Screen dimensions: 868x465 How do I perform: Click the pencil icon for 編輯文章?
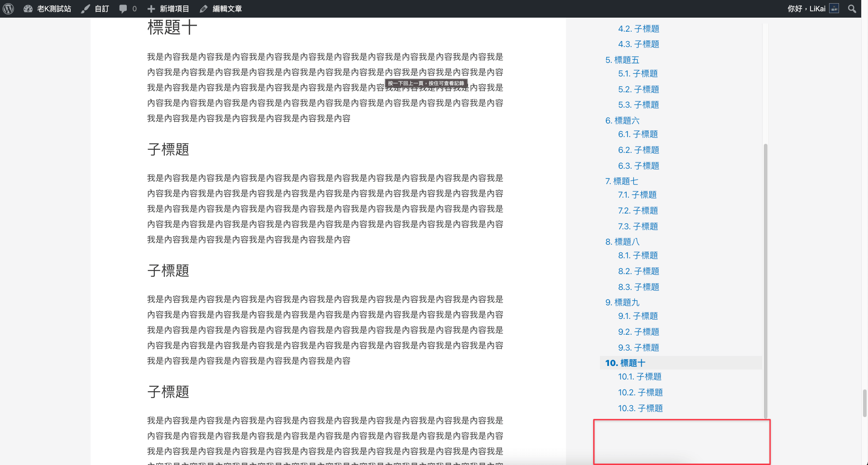[204, 9]
